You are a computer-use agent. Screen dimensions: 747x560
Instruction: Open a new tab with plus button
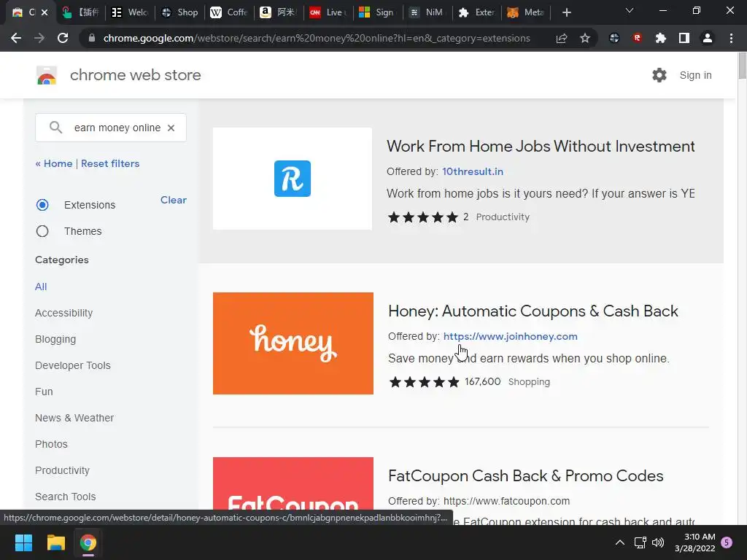point(566,12)
